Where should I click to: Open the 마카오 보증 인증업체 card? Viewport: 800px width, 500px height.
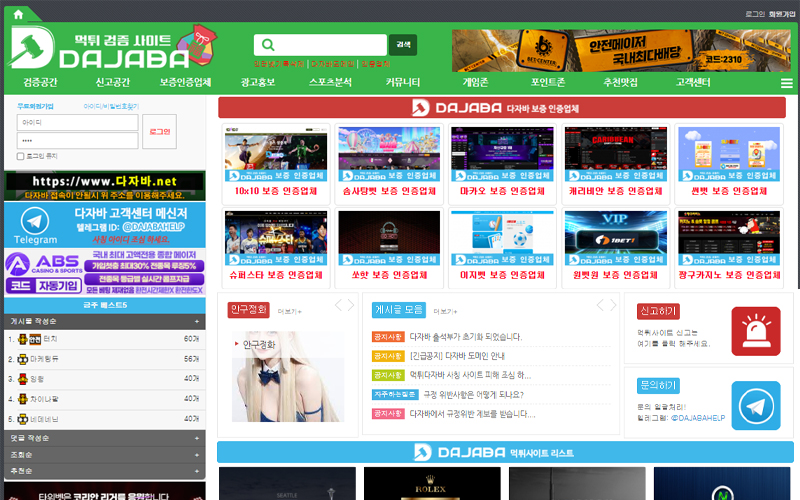tap(502, 163)
